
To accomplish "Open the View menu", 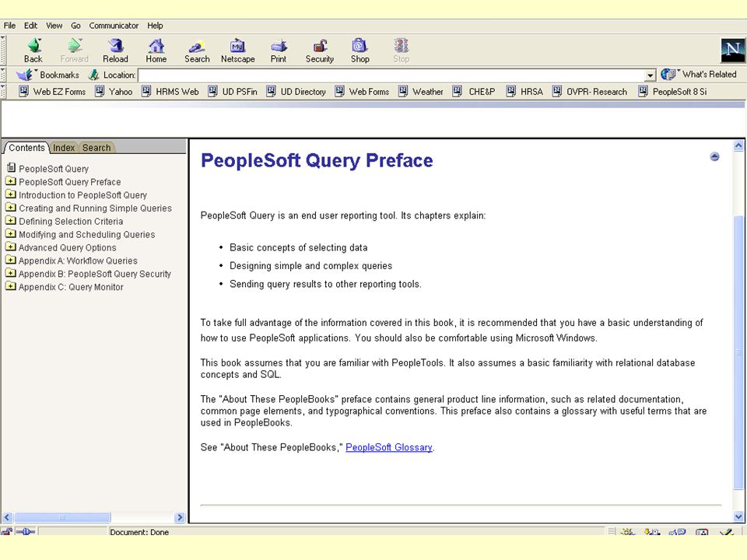I will (54, 26).
